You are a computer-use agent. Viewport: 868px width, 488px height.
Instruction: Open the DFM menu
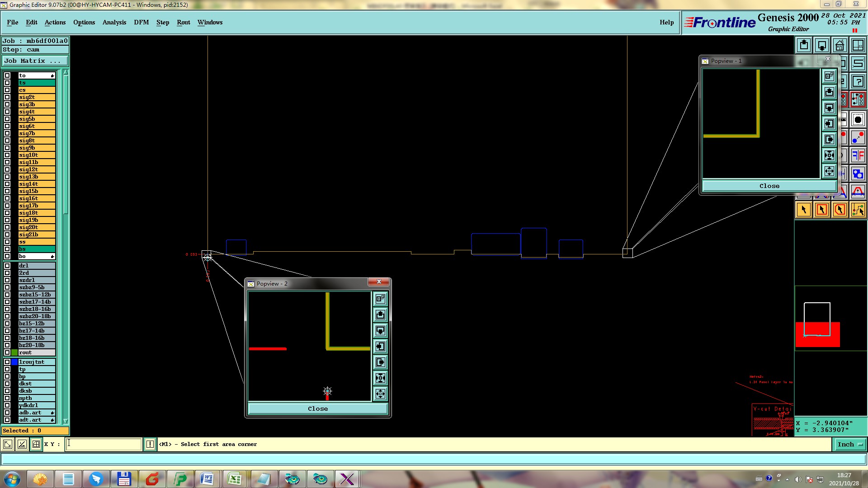point(141,22)
